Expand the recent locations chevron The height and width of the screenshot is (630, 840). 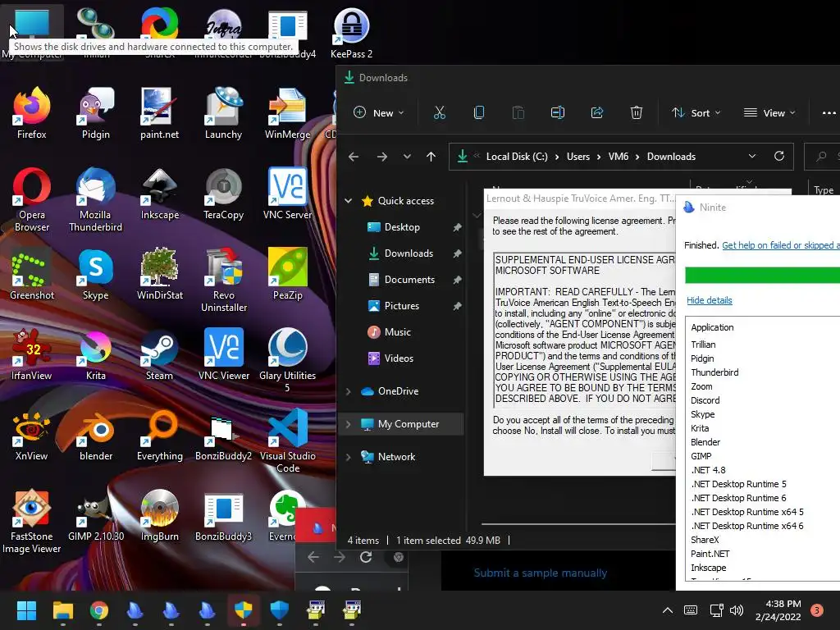(x=407, y=157)
